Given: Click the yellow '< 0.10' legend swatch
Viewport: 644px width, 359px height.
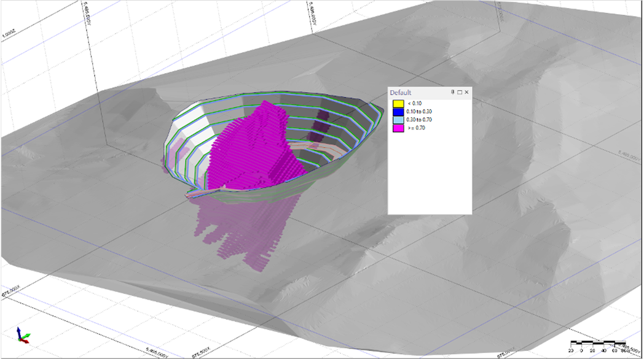Looking at the screenshot, I should pos(397,103).
